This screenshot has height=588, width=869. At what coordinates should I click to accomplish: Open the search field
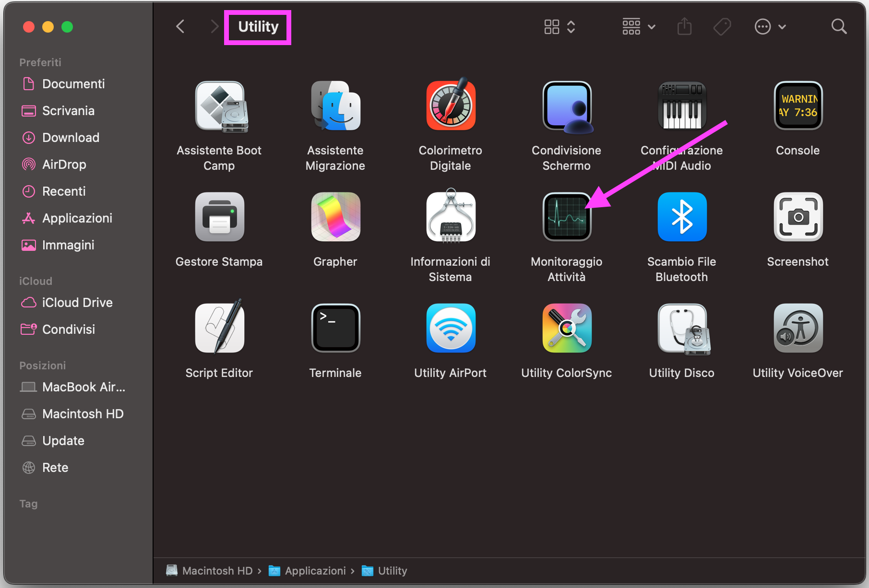(x=838, y=26)
